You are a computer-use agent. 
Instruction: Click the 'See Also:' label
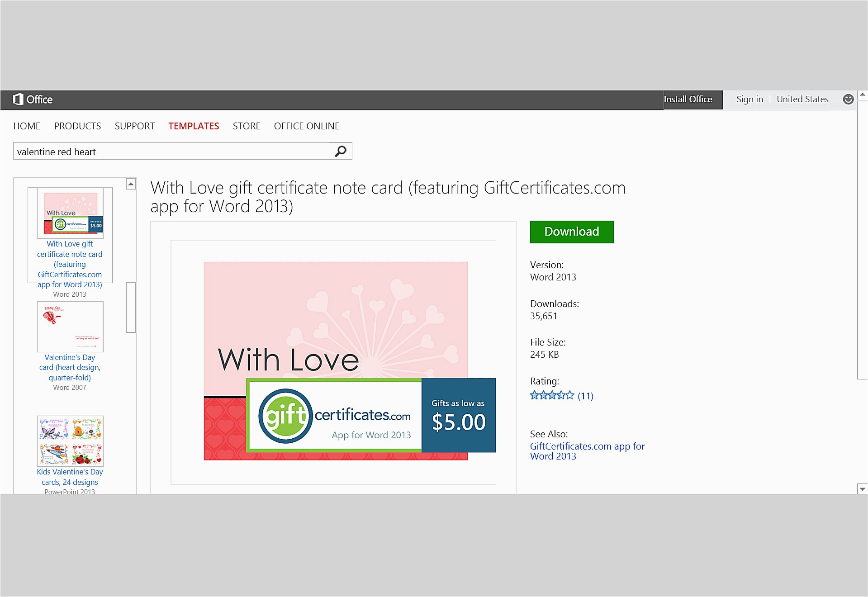point(549,434)
